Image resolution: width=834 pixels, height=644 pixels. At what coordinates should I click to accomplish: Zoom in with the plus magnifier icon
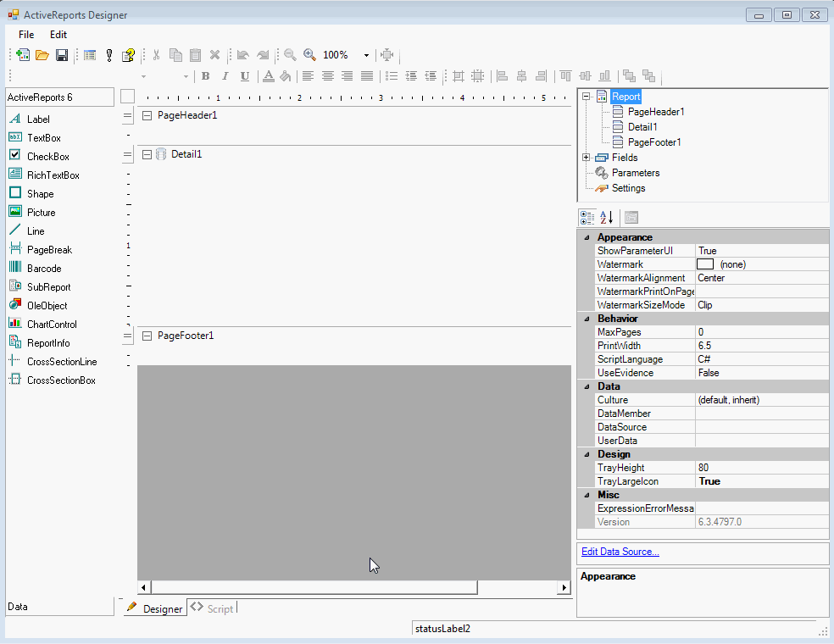point(309,55)
